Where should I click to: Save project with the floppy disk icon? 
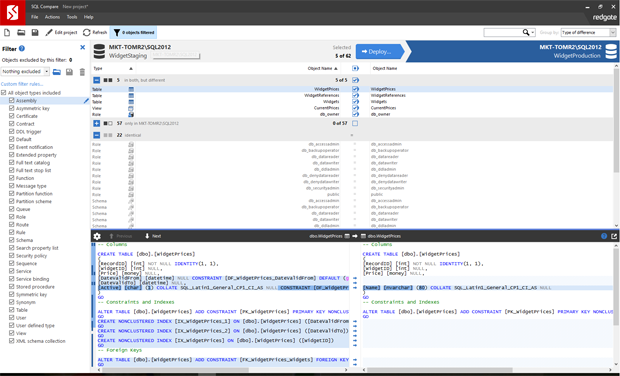(35, 32)
